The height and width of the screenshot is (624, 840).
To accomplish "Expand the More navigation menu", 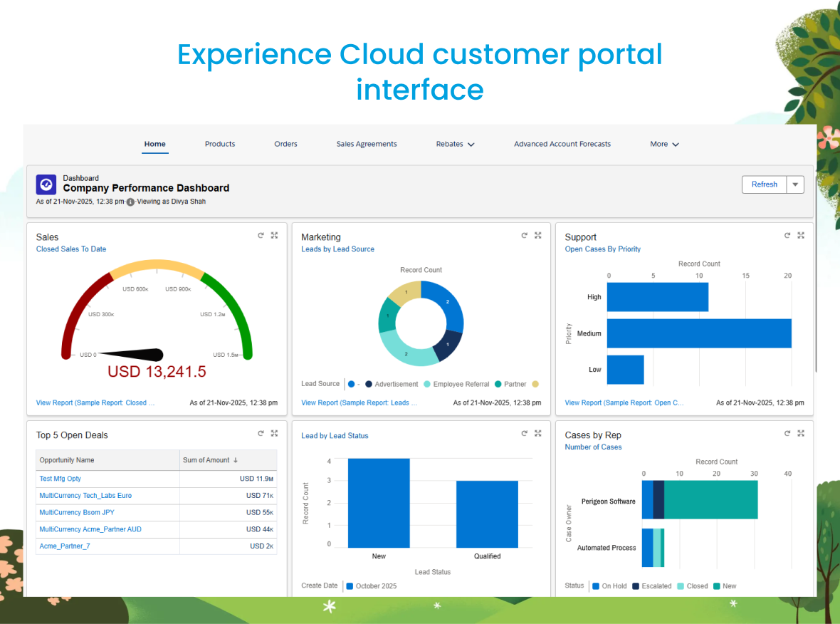I will (664, 144).
